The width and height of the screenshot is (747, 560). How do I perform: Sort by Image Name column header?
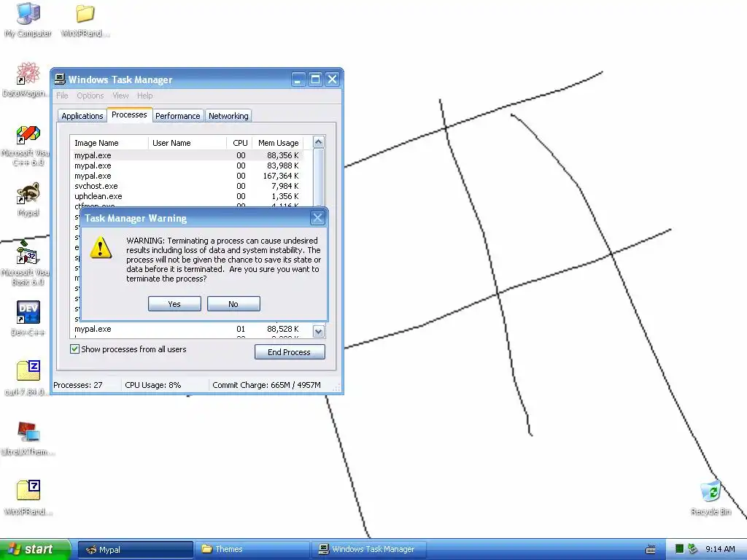point(109,143)
